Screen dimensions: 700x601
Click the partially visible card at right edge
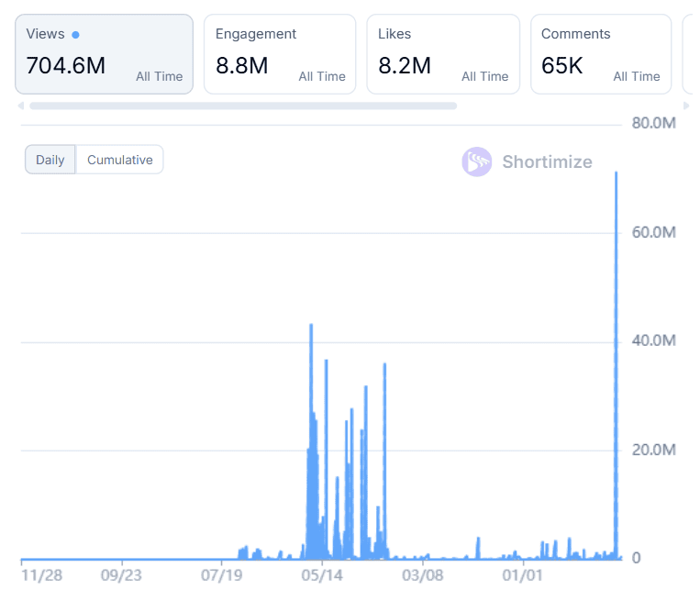click(691, 54)
